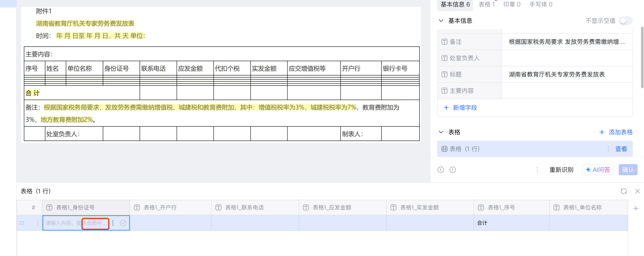This screenshot has width=644, height=256.
Task: Toggle the 不显示空值 switch
Action: pos(626,21)
